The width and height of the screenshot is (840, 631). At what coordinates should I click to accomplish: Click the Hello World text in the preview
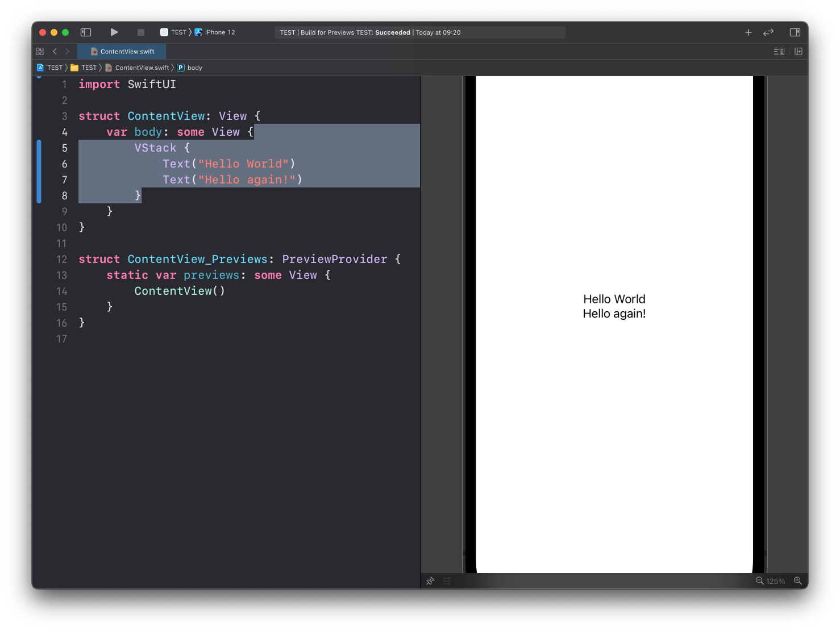coord(614,299)
